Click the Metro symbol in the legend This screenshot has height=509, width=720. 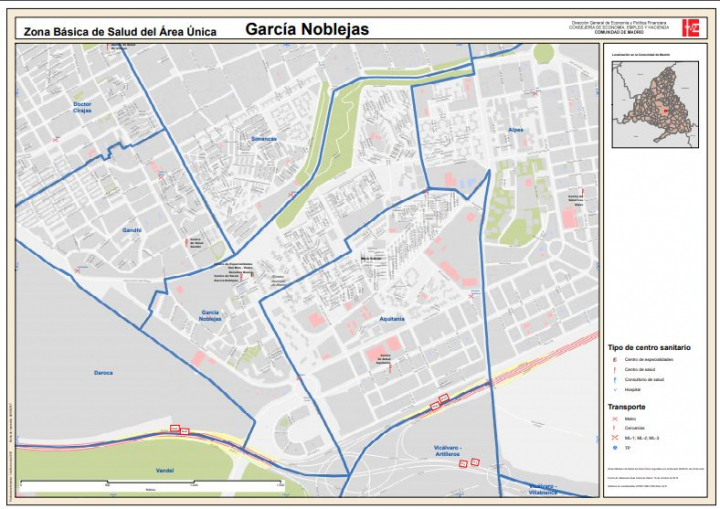(x=614, y=419)
